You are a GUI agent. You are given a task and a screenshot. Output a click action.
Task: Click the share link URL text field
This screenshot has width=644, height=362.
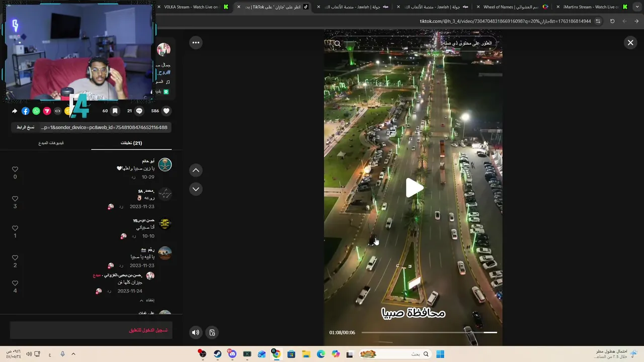[x=104, y=127]
